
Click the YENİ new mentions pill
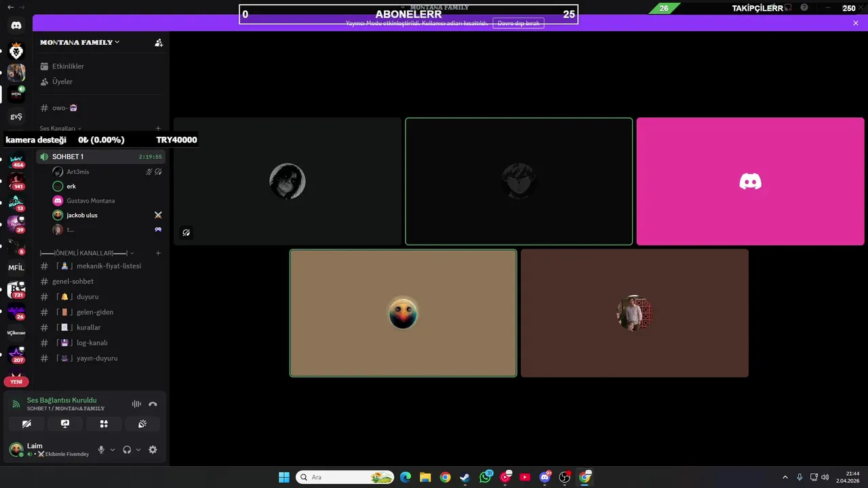point(16,382)
